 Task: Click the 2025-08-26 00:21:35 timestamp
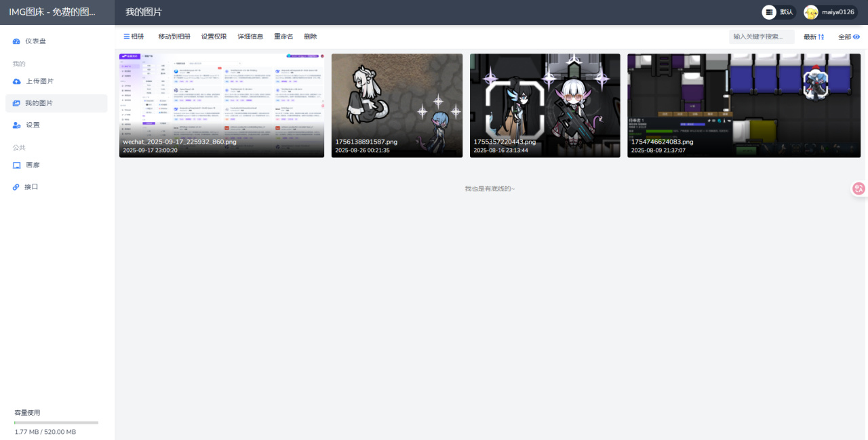click(362, 151)
